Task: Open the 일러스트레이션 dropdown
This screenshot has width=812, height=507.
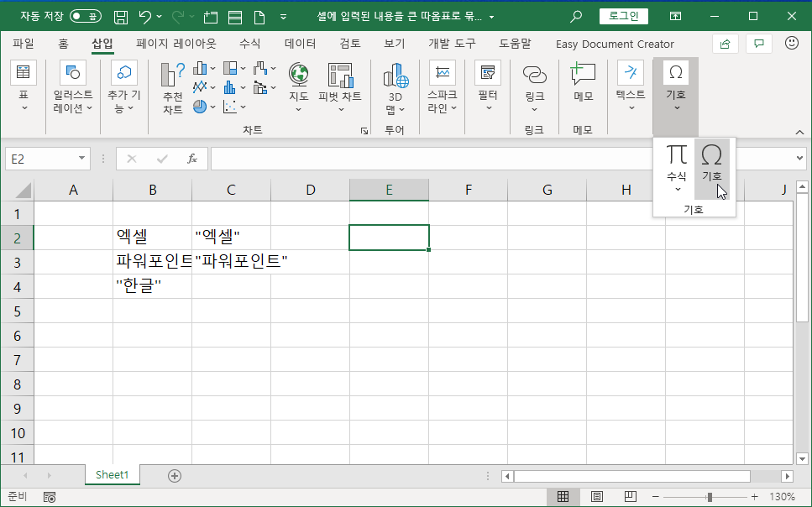Action: click(73, 86)
